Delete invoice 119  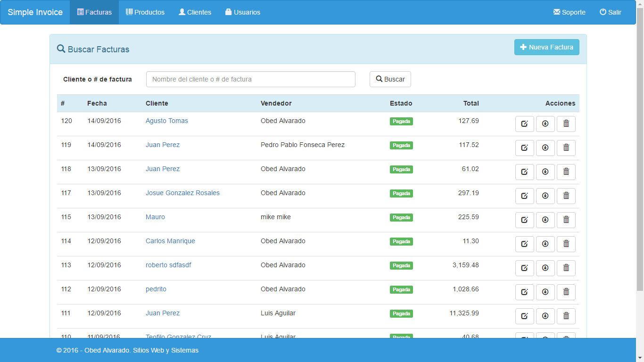(566, 148)
